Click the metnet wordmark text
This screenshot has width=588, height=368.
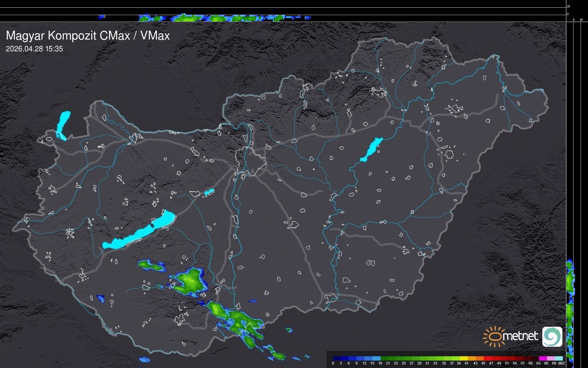coord(520,336)
